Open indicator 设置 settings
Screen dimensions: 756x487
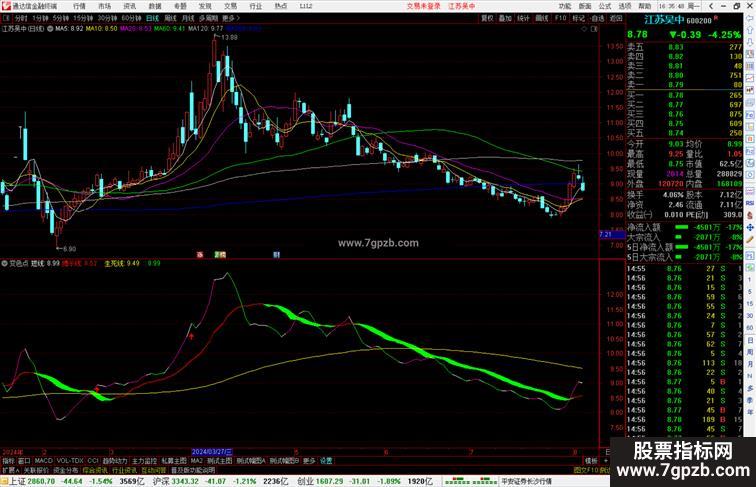click(x=326, y=461)
